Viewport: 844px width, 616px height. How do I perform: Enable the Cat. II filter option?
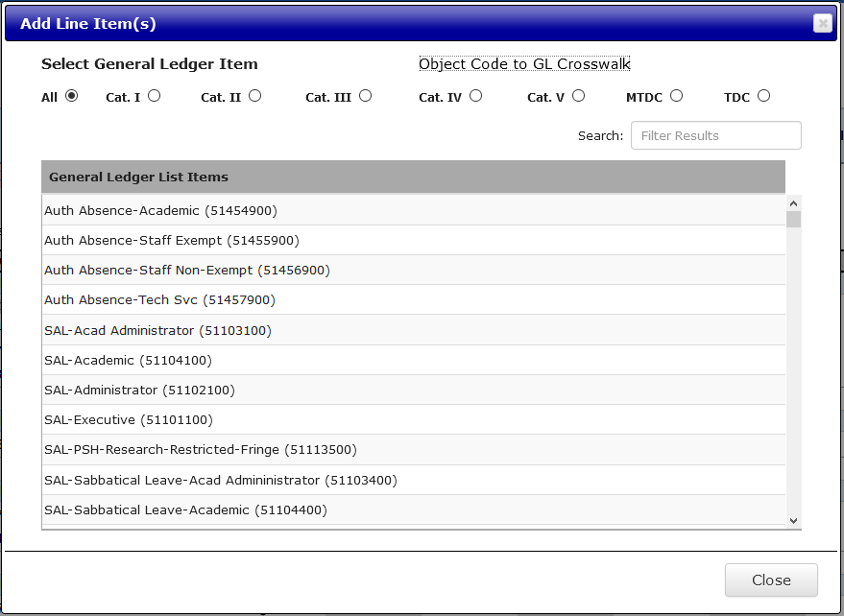pos(254,96)
